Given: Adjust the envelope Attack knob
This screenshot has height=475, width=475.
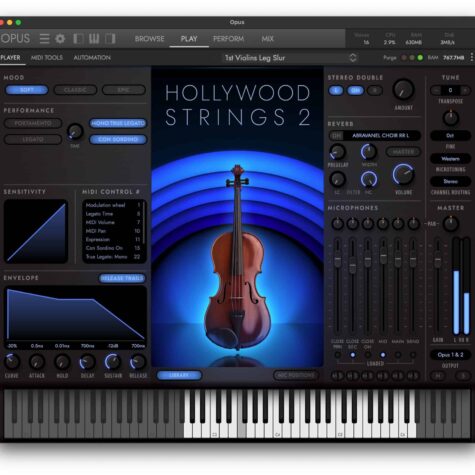Looking at the screenshot, I should [37, 362].
